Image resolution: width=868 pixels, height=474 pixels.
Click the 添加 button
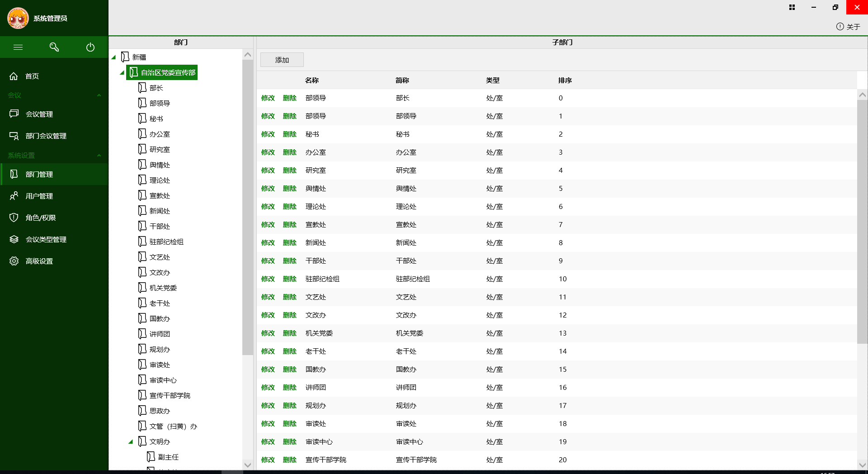282,60
